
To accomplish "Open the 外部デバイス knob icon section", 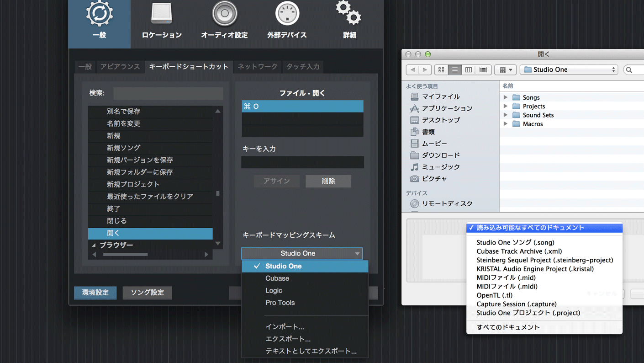I will [287, 21].
